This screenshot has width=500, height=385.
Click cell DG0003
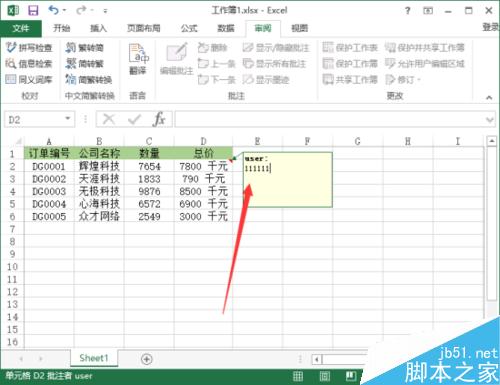coord(49,191)
